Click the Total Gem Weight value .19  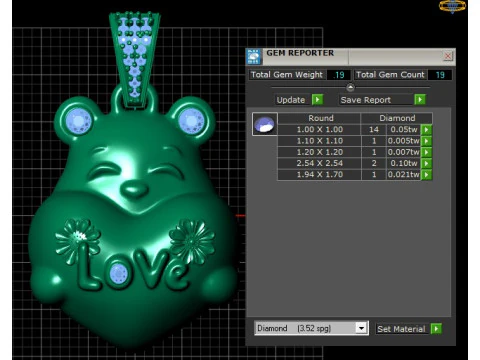pos(339,75)
